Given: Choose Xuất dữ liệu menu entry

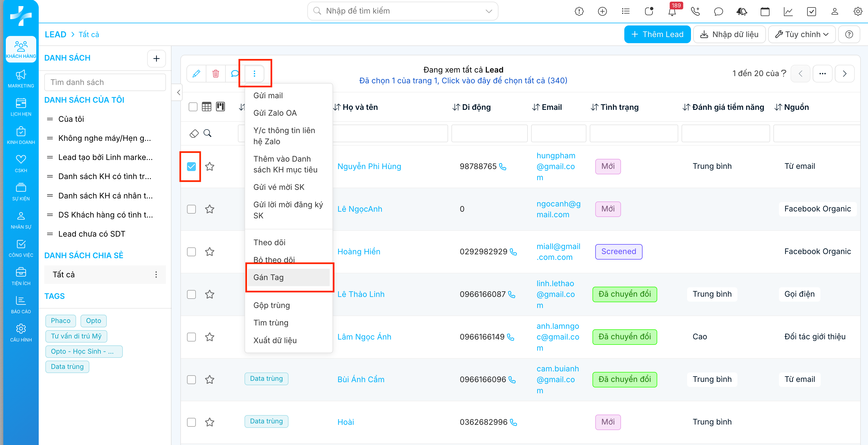Looking at the screenshot, I should [275, 340].
